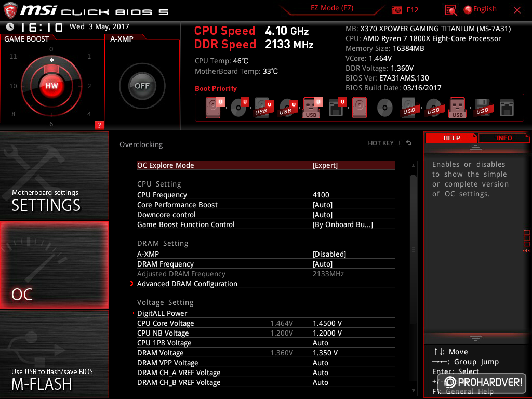Click the Adjusted DRAM Frequency row
The height and width of the screenshot is (399, 532).
(266, 274)
